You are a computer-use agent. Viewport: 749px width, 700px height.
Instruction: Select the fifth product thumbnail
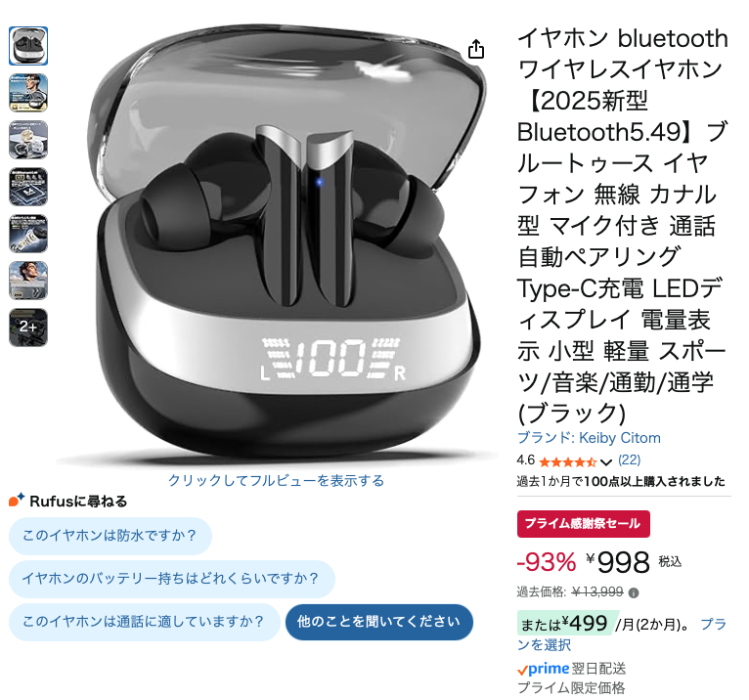(28, 234)
